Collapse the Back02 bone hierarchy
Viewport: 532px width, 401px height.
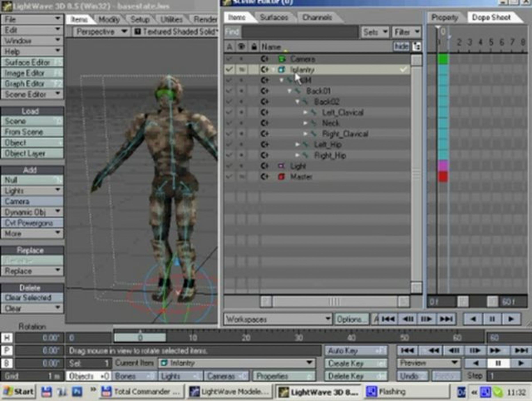297,102
